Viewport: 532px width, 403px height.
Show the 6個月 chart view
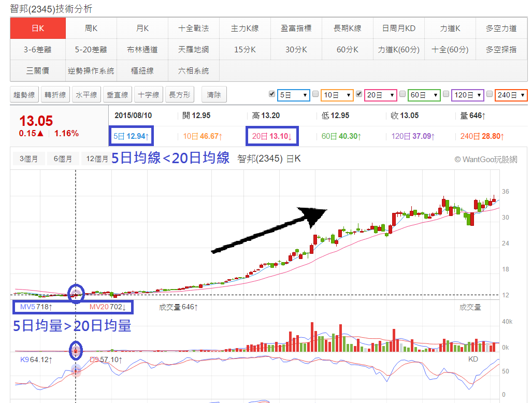click(x=62, y=159)
